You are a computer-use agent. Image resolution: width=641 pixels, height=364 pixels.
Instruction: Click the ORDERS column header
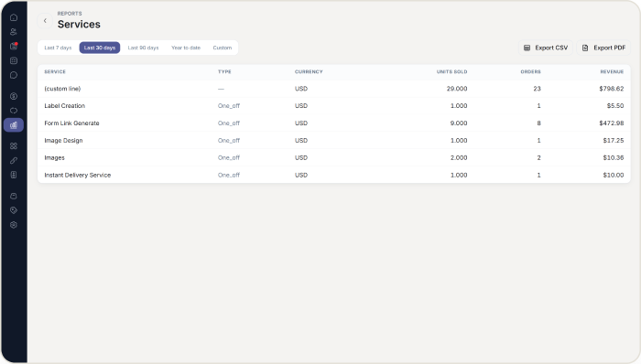[x=530, y=72]
